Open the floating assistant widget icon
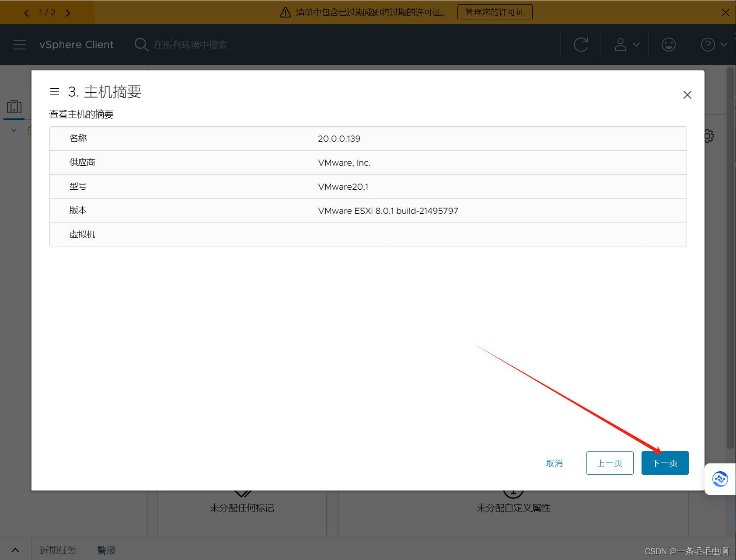Viewport: 736px width, 560px height. (720, 479)
